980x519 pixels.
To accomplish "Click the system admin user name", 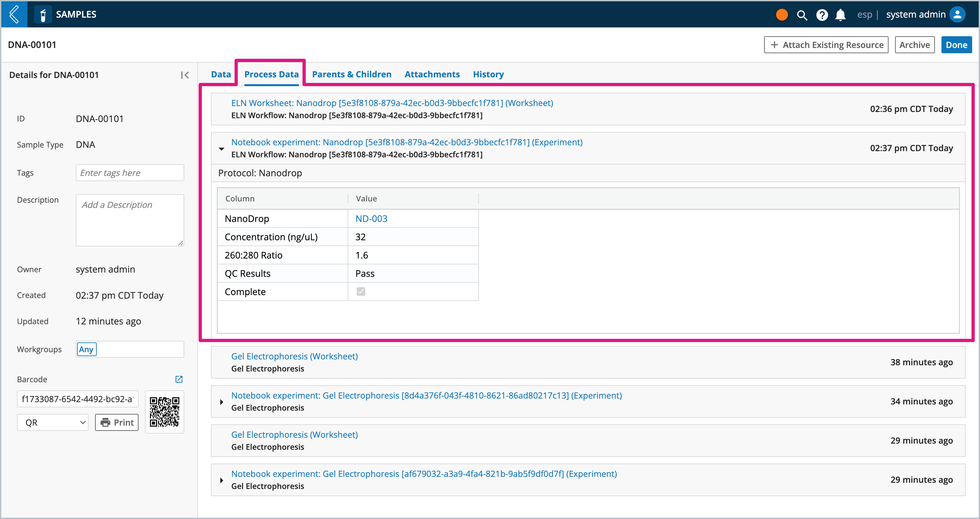I will pos(915,14).
